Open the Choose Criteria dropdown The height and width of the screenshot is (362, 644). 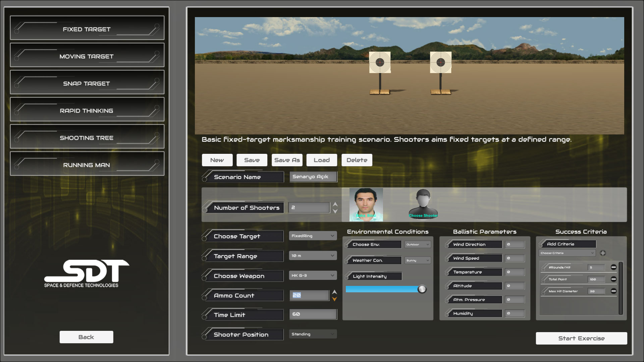tap(567, 253)
